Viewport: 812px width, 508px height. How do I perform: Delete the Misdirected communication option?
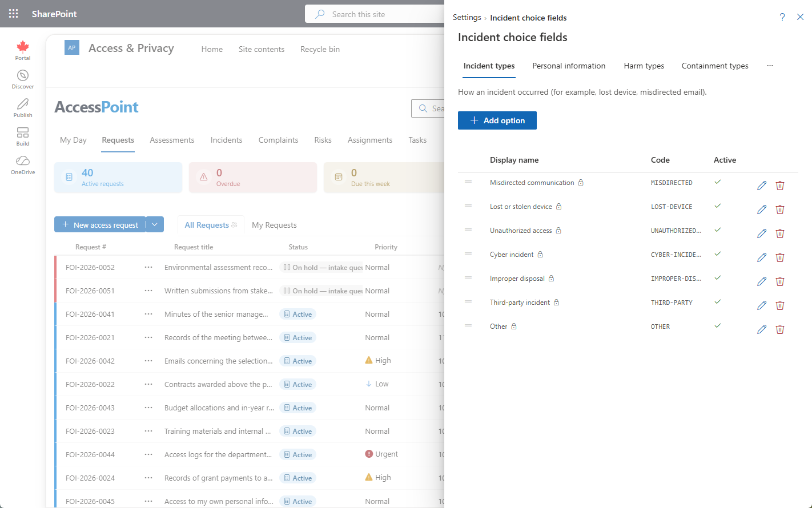780,186
